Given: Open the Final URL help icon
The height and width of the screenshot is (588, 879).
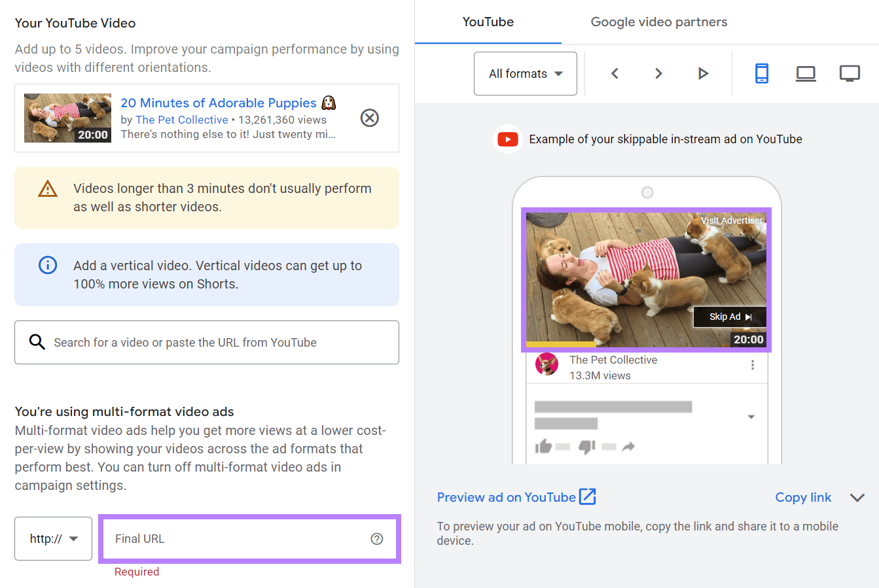Looking at the screenshot, I should [376, 538].
